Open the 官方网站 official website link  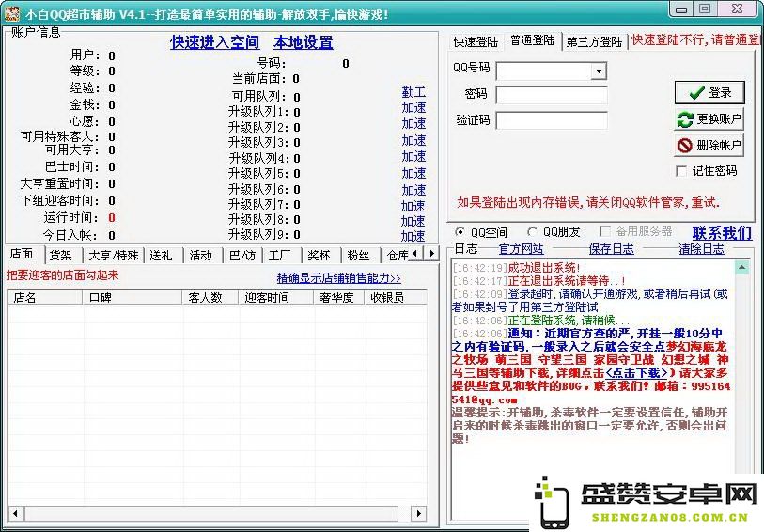tap(521, 249)
